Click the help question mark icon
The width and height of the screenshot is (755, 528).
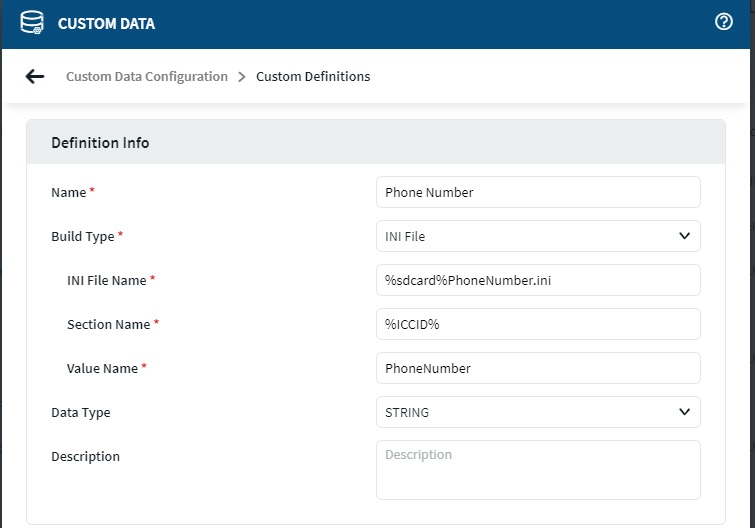point(724,22)
